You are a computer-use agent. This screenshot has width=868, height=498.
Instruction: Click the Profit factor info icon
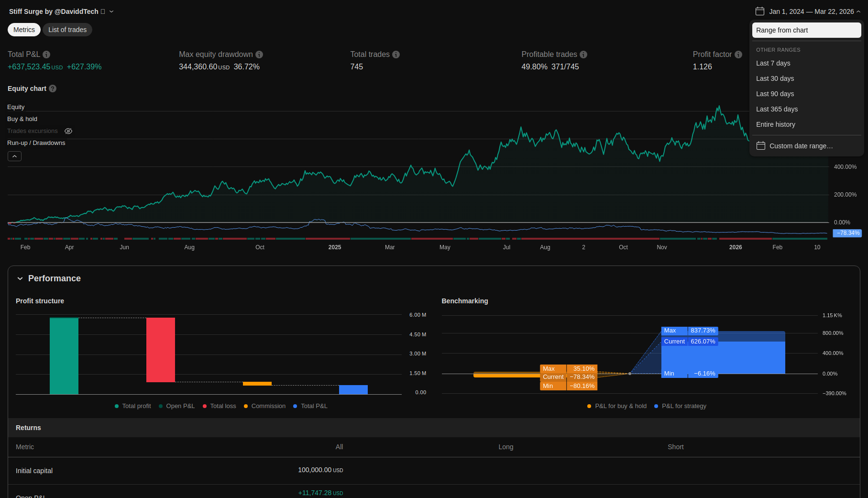738,55
